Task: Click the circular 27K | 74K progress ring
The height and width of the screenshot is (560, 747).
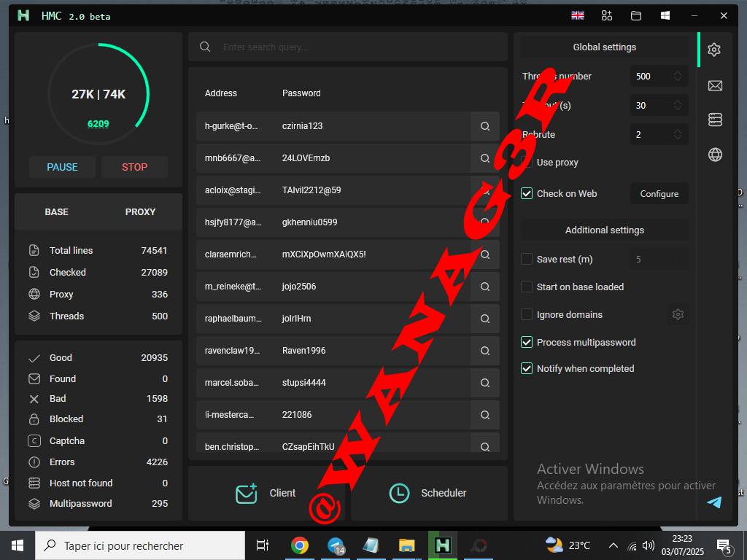Action: [x=98, y=94]
